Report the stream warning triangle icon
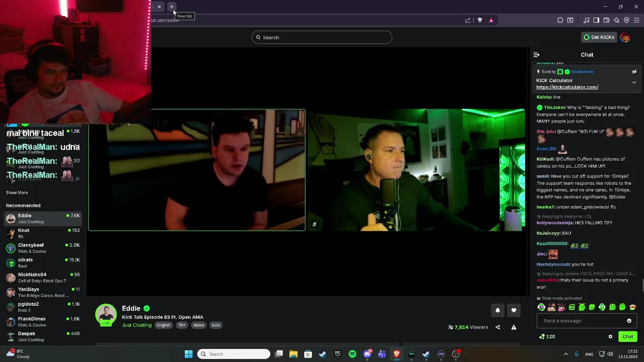 point(514,327)
